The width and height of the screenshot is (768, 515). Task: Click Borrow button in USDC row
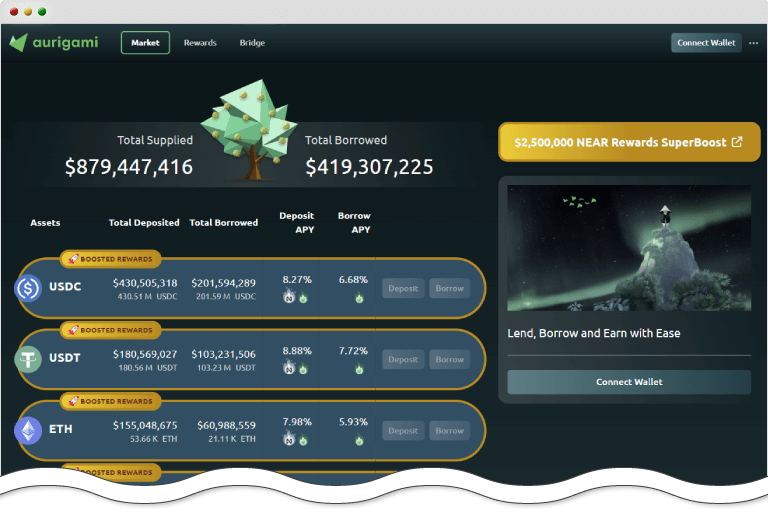pyautogui.click(x=449, y=288)
